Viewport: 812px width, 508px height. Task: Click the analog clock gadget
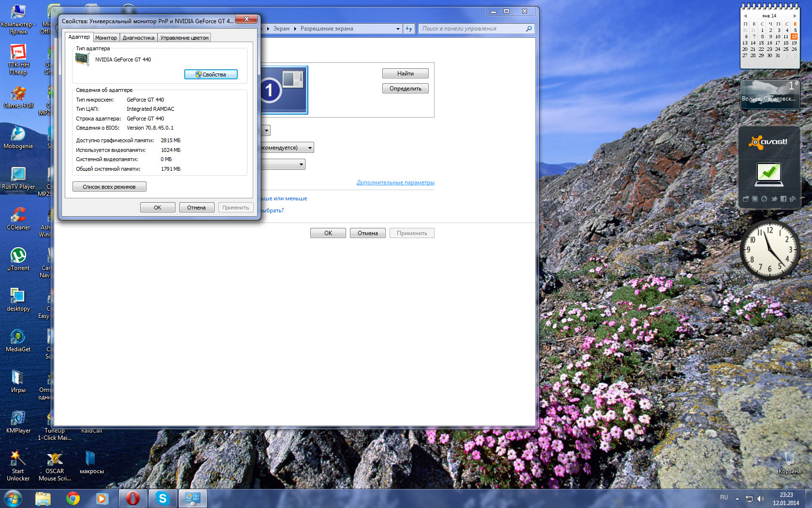[x=769, y=250]
